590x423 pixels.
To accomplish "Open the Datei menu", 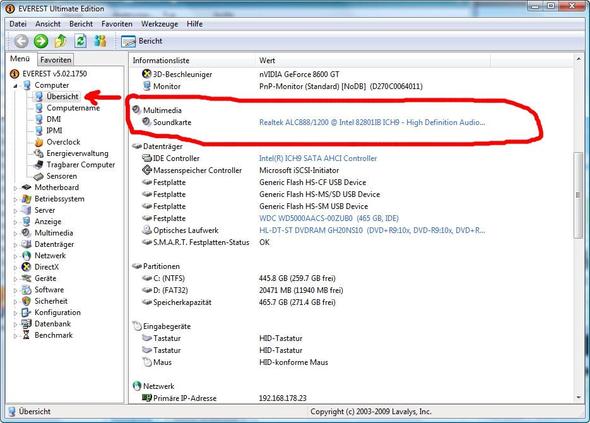I will tap(18, 24).
